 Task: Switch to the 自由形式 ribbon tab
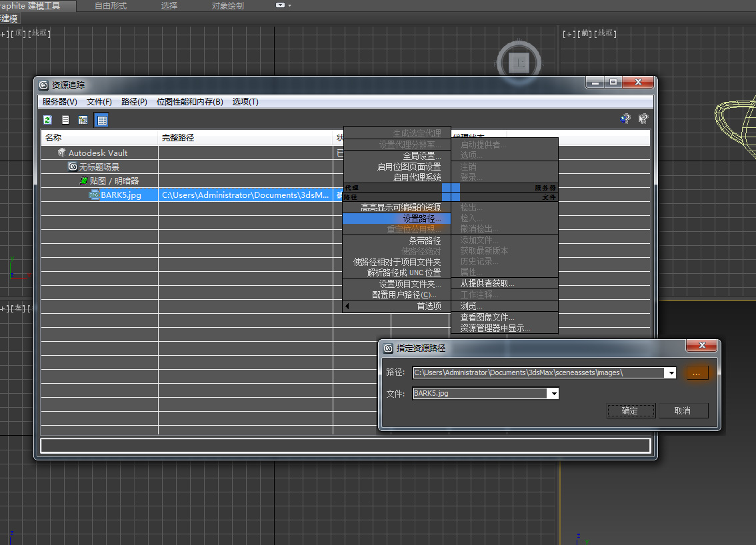pyautogui.click(x=111, y=6)
